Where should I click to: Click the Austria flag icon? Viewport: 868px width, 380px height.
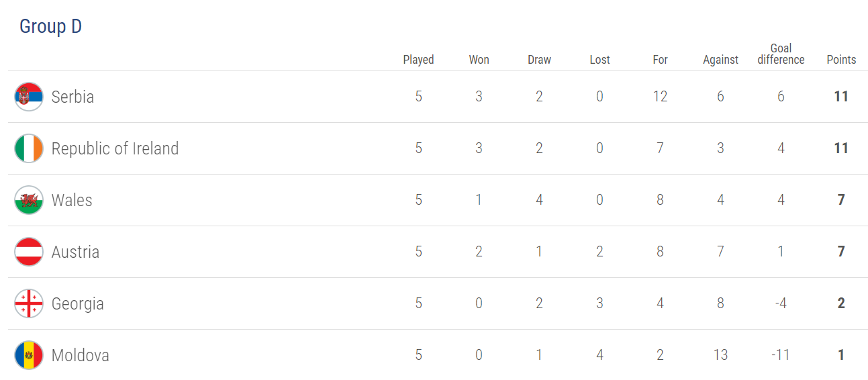[29, 252]
